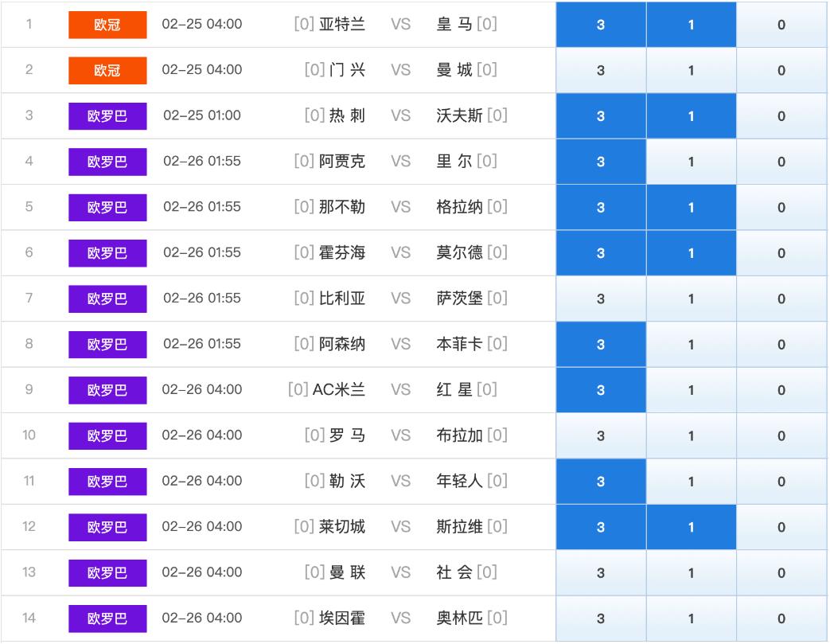830x644 pixels.
Task: Toggle option 3 for 热刺 vs 沃夫斯
Action: click(x=601, y=116)
